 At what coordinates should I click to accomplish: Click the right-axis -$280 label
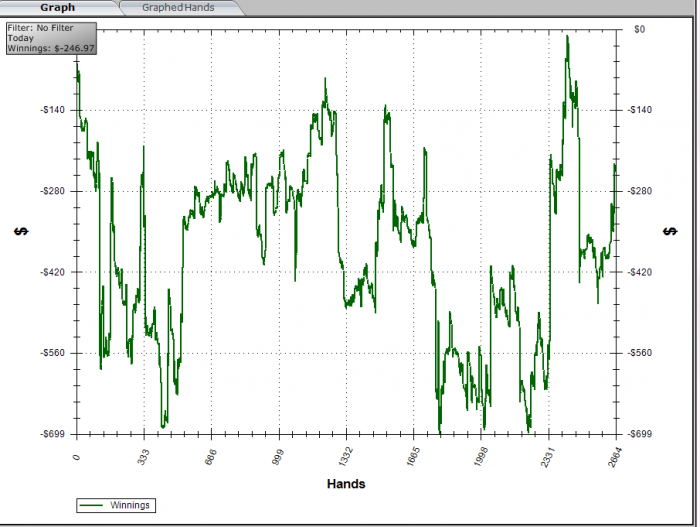[639, 191]
